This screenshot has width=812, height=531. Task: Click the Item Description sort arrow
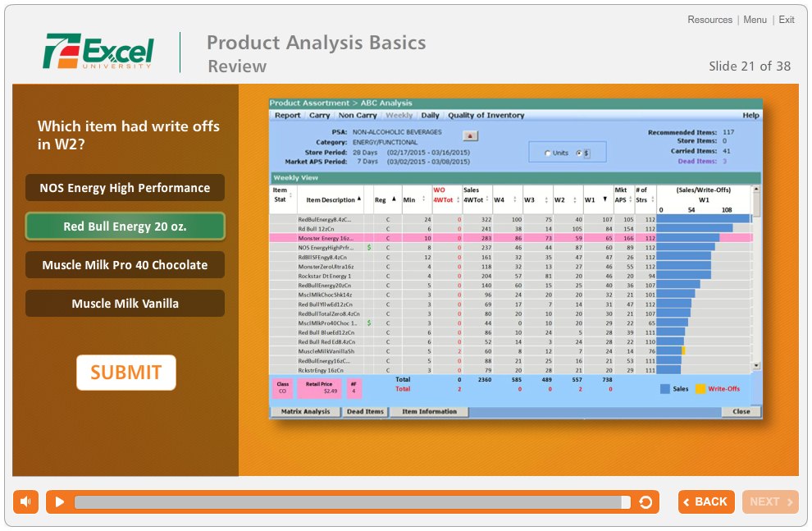point(359,199)
